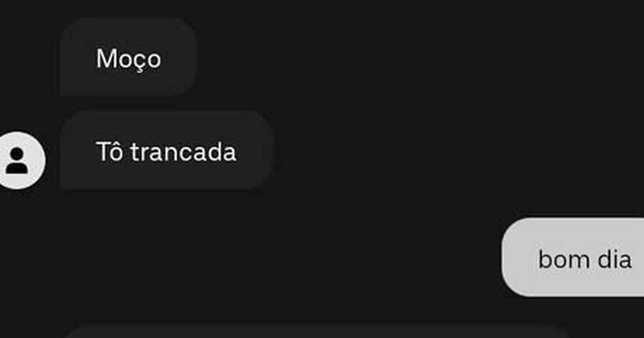This screenshot has width=644, height=338.
Task: Select the "bom dia" reply bubble
Action: 573,257
